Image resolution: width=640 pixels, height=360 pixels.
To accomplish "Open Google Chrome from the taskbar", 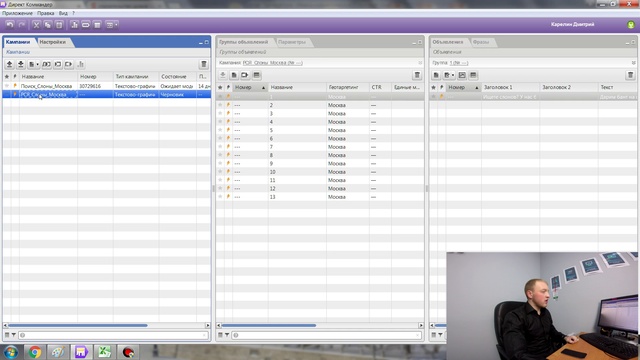I will [35, 352].
